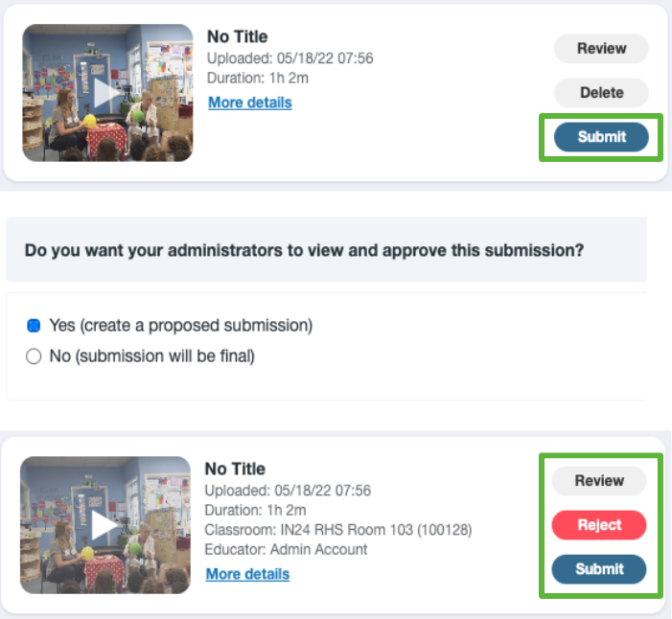Image resolution: width=672 pixels, height=619 pixels.
Task: Click No Title heading above Classroom info
Action: tap(235, 470)
